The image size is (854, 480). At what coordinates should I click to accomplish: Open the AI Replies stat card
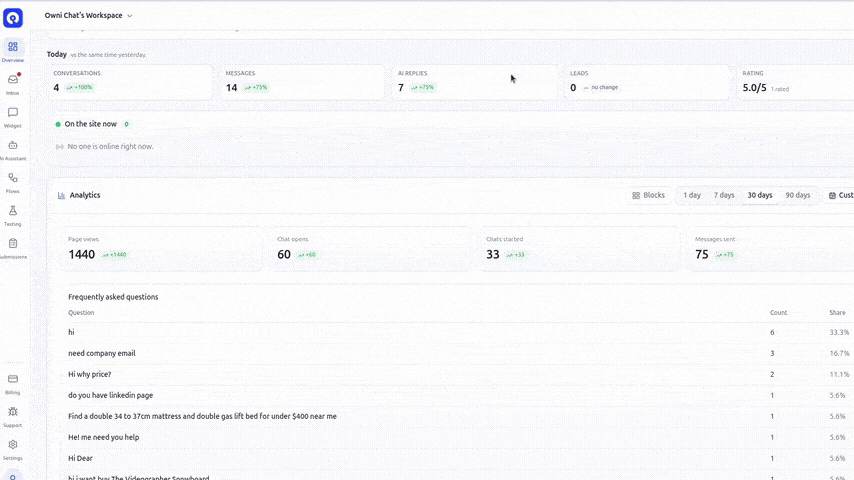pyautogui.click(x=474, y=82)
